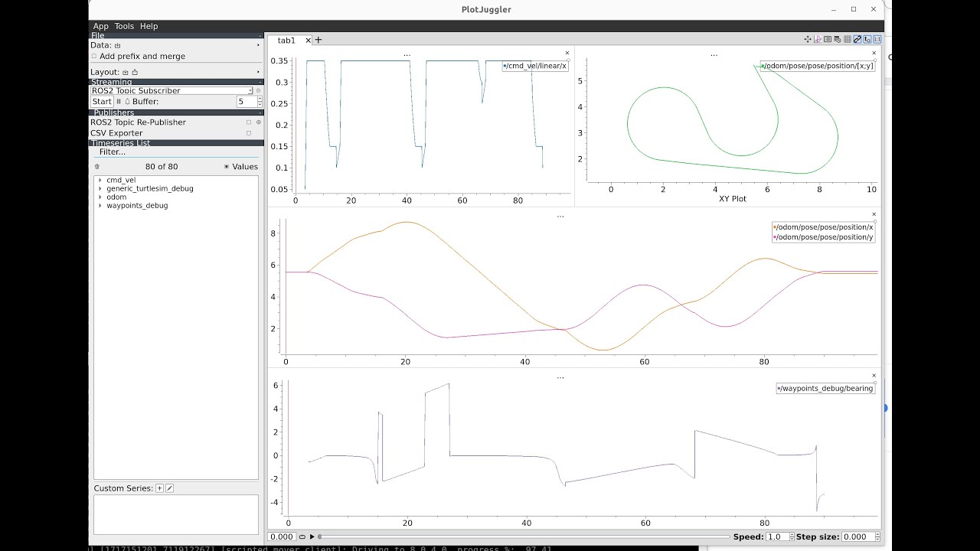Image resolution: width=980 pixels, height=551 pixels.
Task: Select the tab1 tab
Action: [286, 41]
